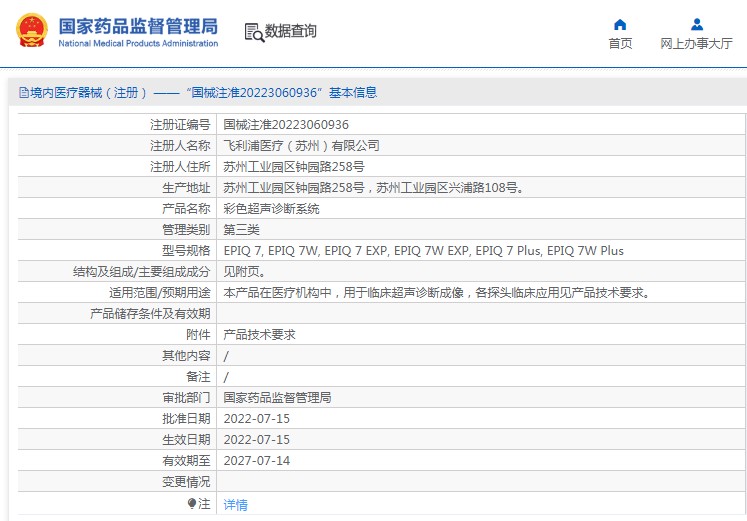
Task: Open 数据查询 data query
Action: (290, 31)
